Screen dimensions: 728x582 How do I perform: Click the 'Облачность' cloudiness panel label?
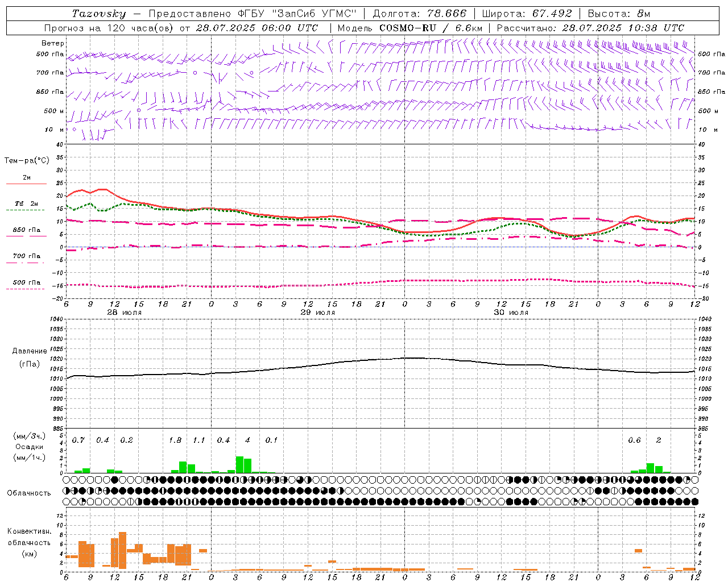point(29,493)
